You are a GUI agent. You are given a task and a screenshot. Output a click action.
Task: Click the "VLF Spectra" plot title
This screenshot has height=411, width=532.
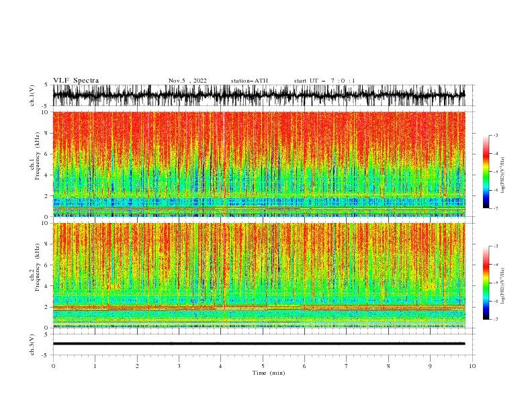76,81
